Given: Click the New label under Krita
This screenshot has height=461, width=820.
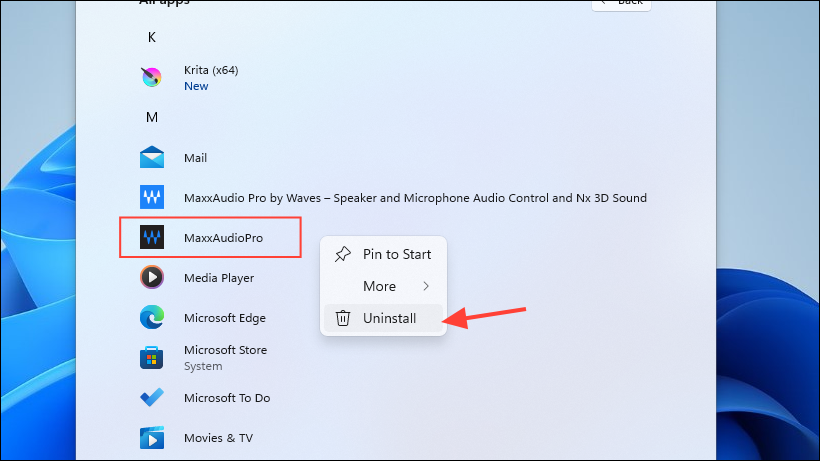Looking at the screenshot, I should (196, 86).
